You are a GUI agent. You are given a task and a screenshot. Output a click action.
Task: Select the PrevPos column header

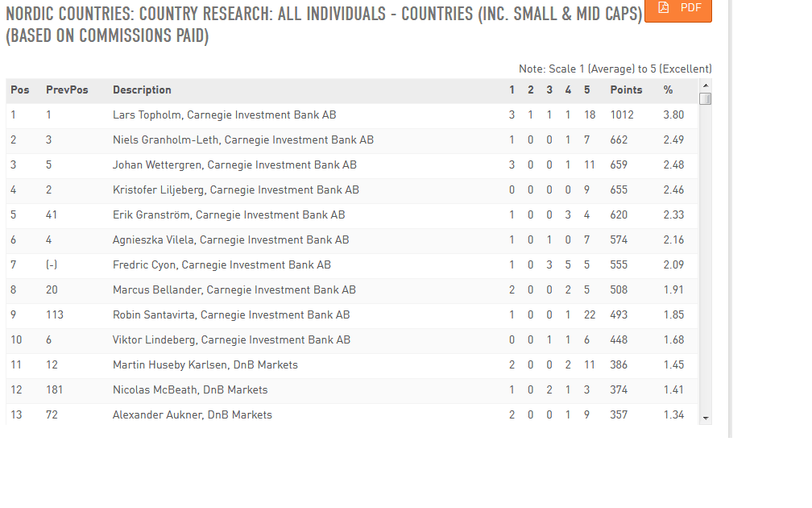pyautogui.click(x=67, y=90)
